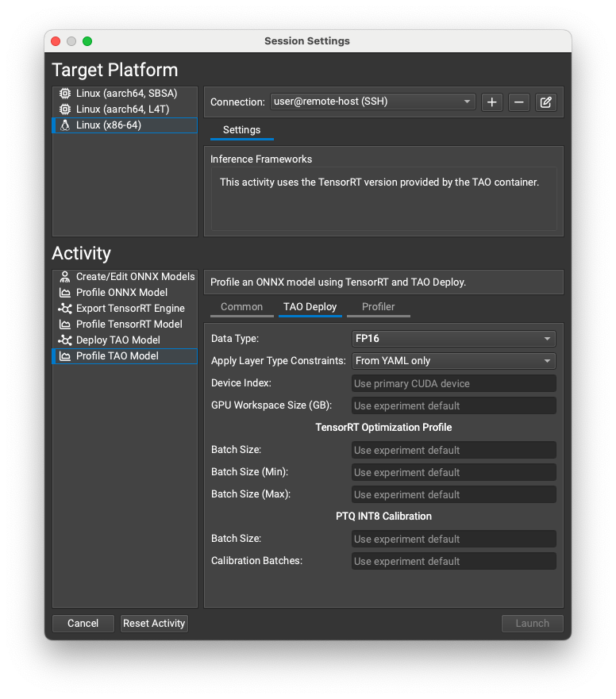This screenshot has height=699, width=616.
Task: Select the Linux (aarch64, SBSA) platform icon
Action: tap(64, 93)
